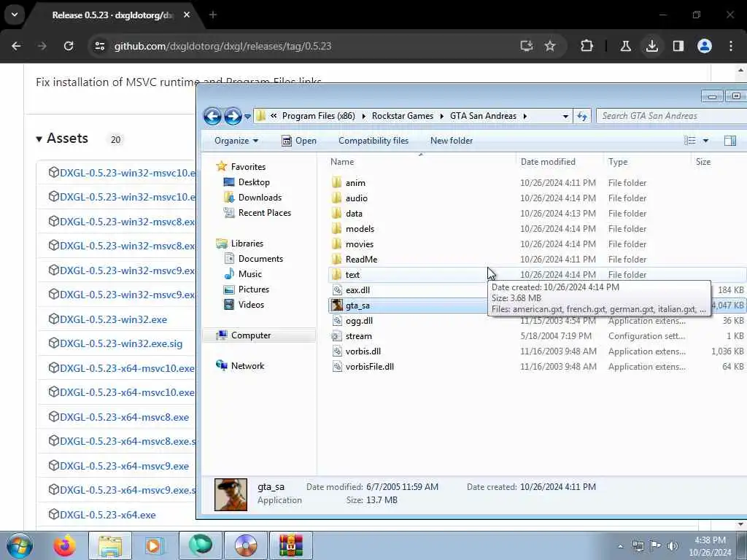The width and height of the screenshot is (747, 560).
Task: Select Desktop under Favorites
Action: tap(247, 182)
